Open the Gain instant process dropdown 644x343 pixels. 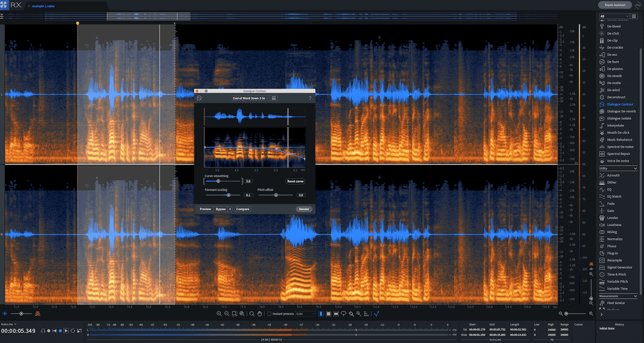[x=305, y=314]
